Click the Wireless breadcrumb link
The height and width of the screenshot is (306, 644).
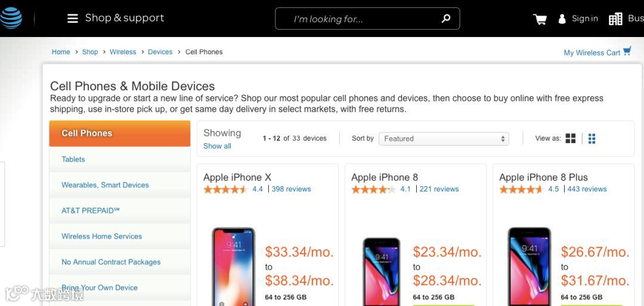click(x=123, y=52)
